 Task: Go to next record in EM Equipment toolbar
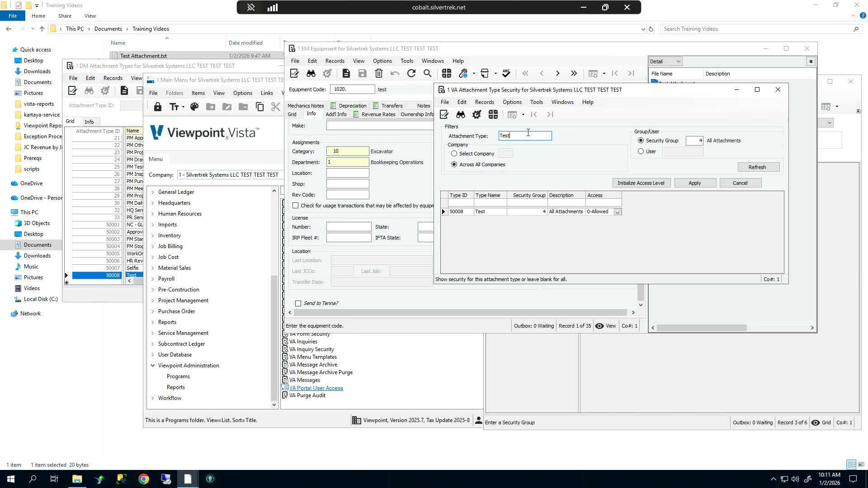click(557, 73)
